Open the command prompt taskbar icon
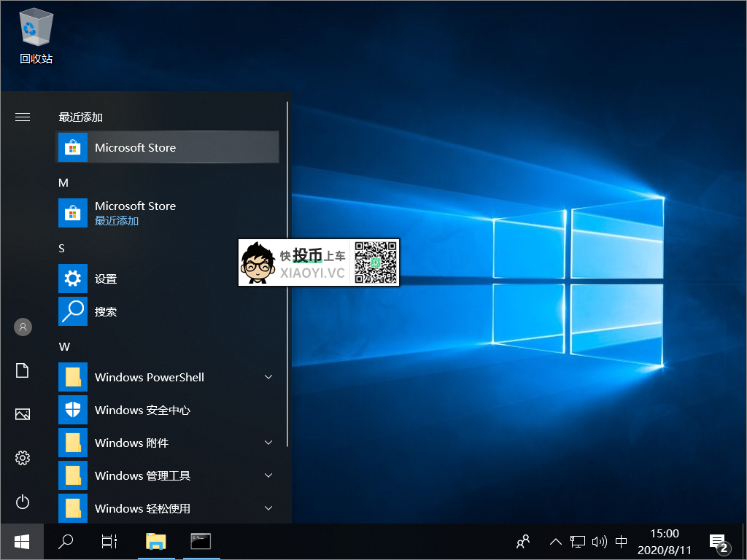Image resolution: width=747 pixels, height=560 pixels. (x=201, y=541)
